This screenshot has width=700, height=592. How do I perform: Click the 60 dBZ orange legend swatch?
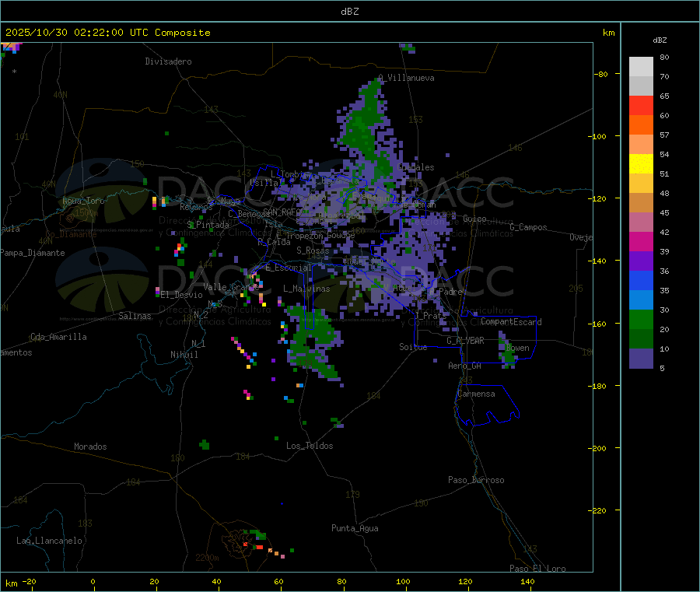click(x=641, y=125)
